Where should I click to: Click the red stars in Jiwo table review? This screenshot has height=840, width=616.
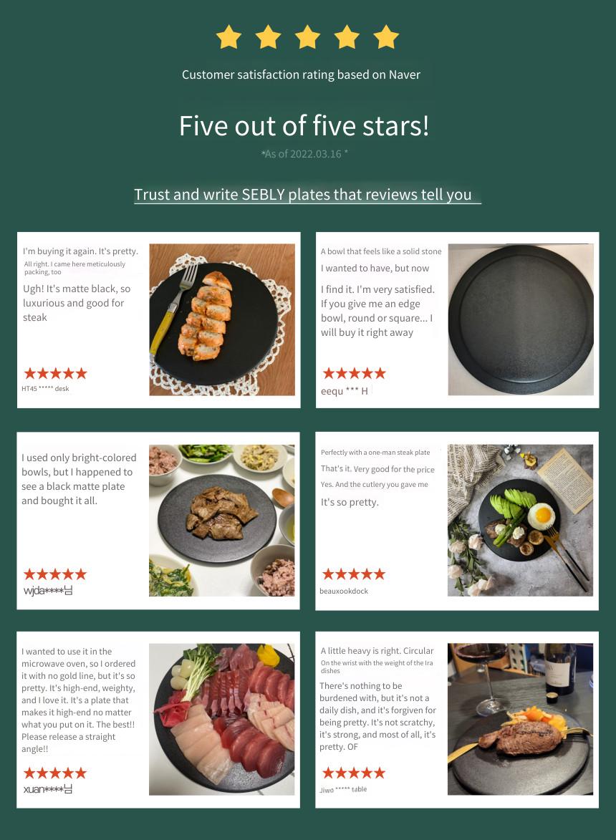pos(354,773)
